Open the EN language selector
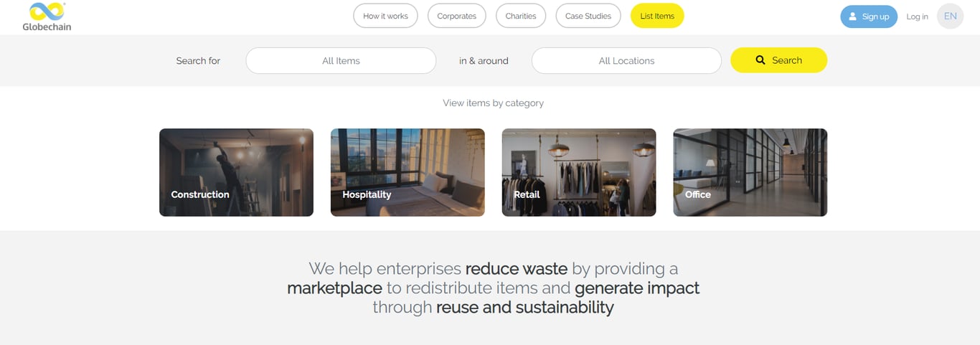Image resolution: width=980 pixels, height=345 pixels. point(950,16)
